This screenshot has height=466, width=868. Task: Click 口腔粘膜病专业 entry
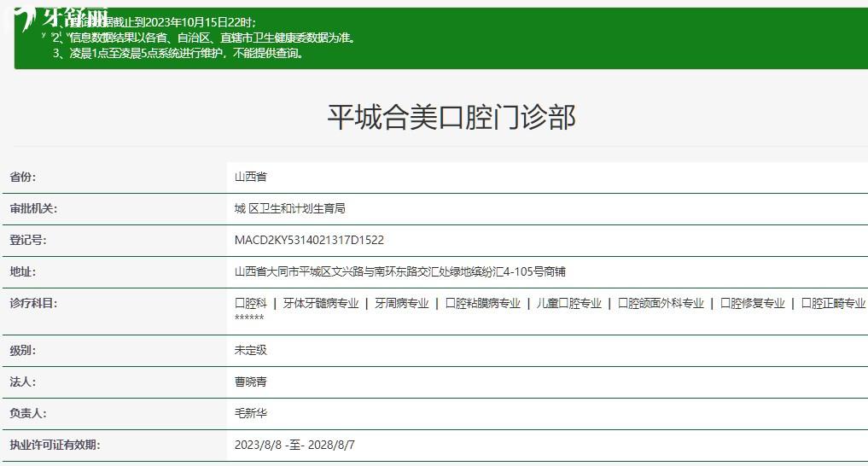[x=483, y=303]
